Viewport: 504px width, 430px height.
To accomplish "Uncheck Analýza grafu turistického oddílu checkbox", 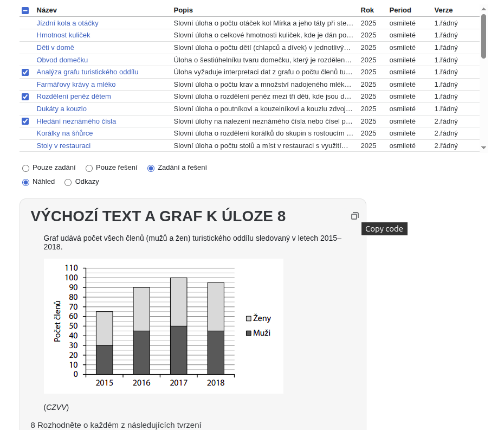I will [x=25, y=72].
